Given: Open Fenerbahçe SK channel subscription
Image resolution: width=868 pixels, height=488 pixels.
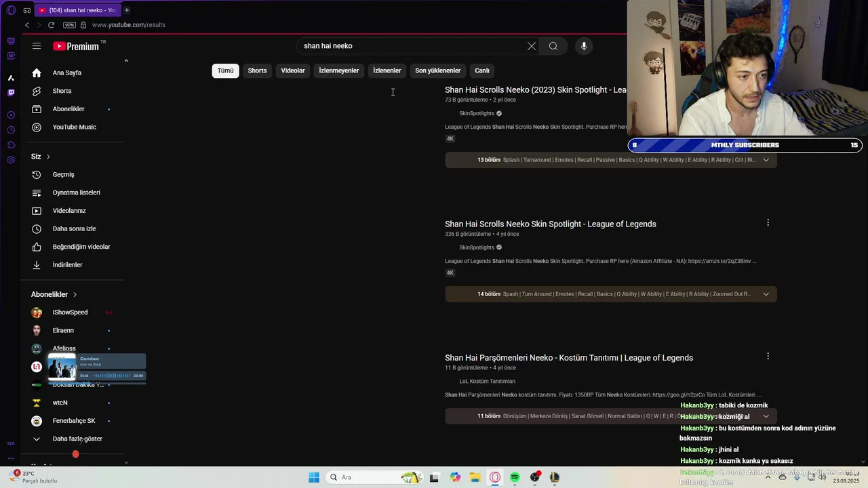Looking at the screenshot, I should (x=73, y=421).
